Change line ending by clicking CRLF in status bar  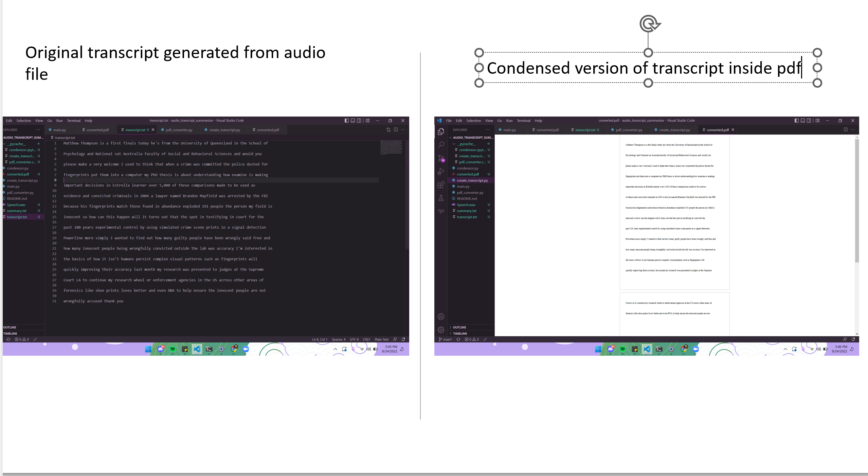tap(366, 339)
